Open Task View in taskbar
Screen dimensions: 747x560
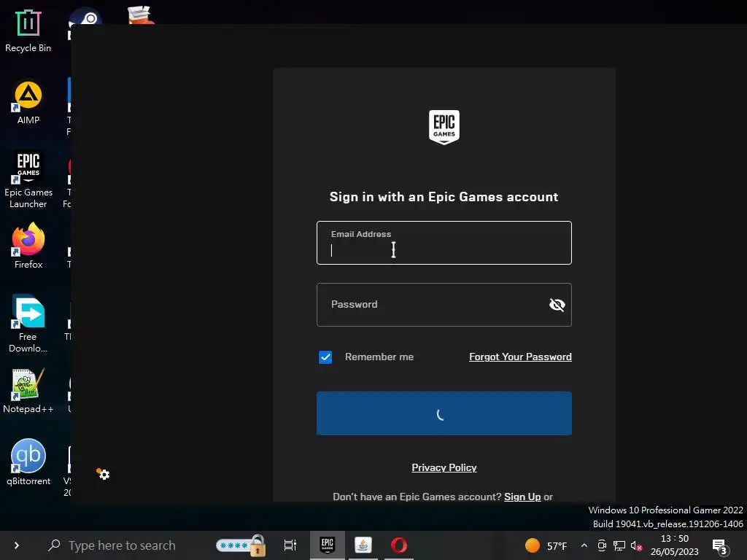pos(290,545)
